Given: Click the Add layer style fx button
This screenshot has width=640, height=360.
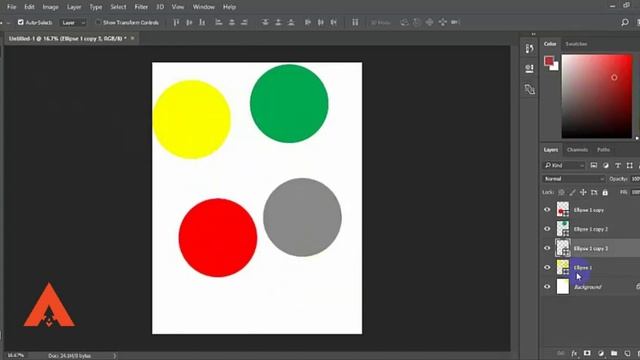Looking at the screenshot, I should [x=574, y=353].
